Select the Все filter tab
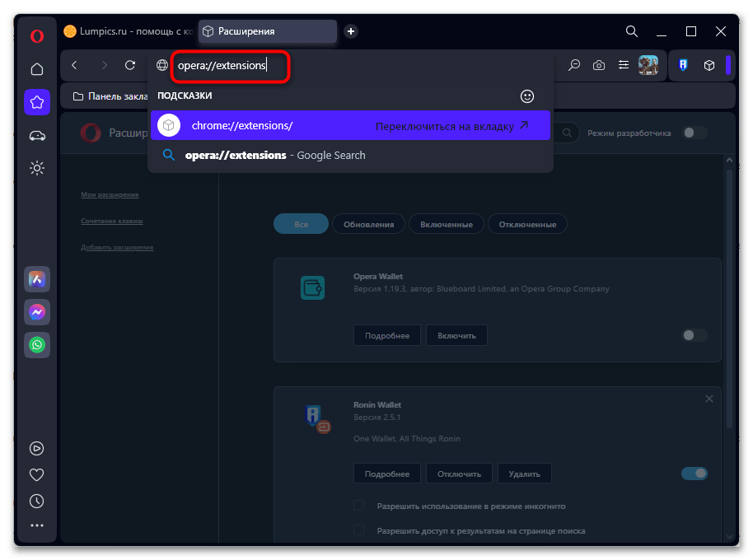This screenshot has height=560, width=753. tap(301, 224)
